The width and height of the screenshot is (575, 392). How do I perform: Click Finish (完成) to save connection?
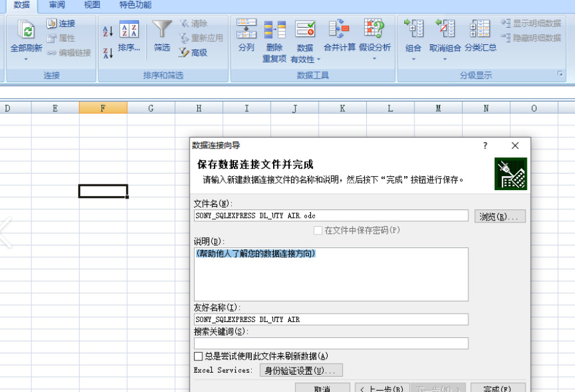498,388
